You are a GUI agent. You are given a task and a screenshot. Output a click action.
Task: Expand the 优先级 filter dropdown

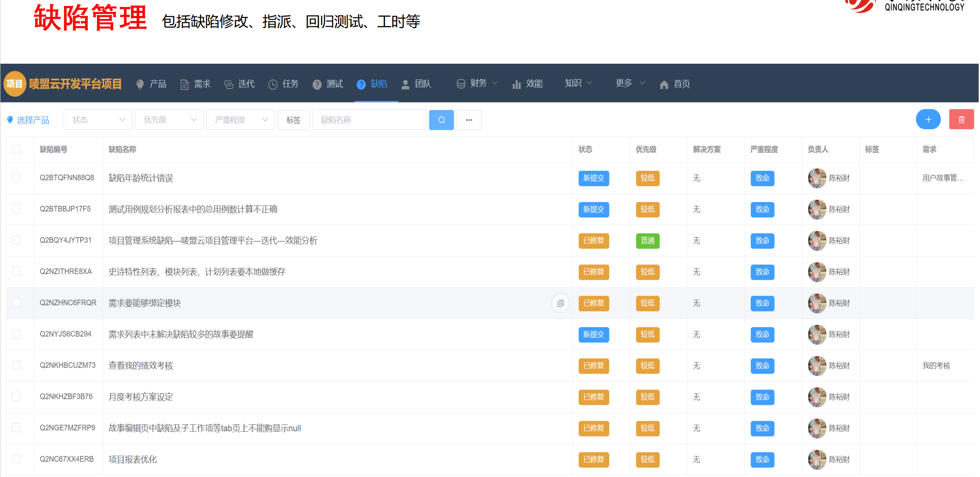pos(169,120)
